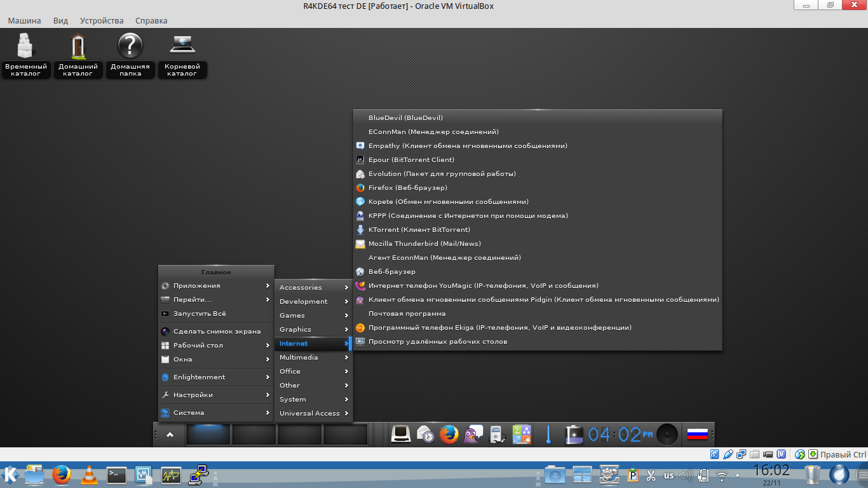Open the Временный каталог desktop icon

pyautogui.click(x=26, y=55)
